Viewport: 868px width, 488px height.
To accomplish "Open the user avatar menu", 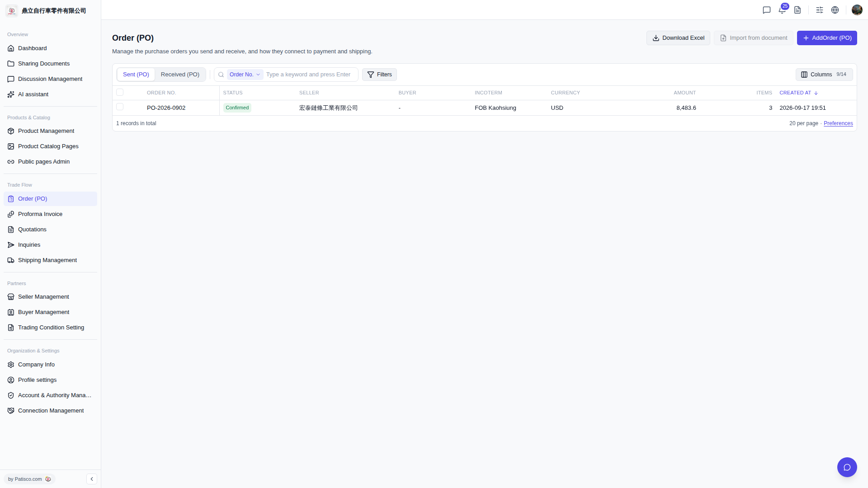I will pyautogui.click(x=857, y=10).
